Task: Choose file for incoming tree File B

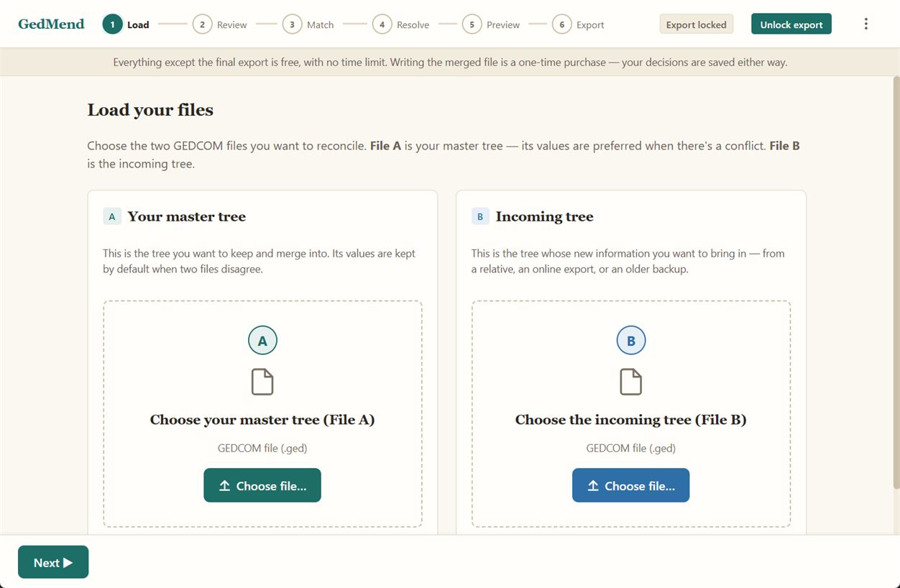Action: (x=631, y=485)
